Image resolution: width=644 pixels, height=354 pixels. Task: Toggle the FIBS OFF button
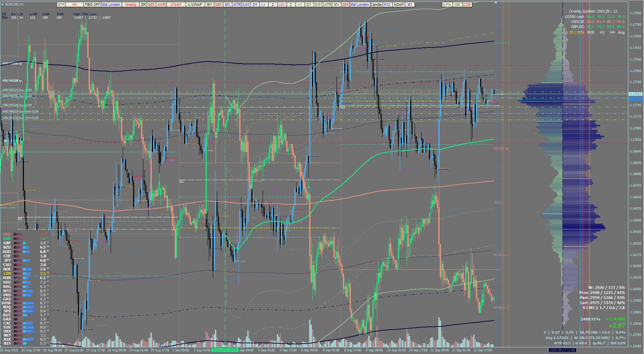[92, 4]
